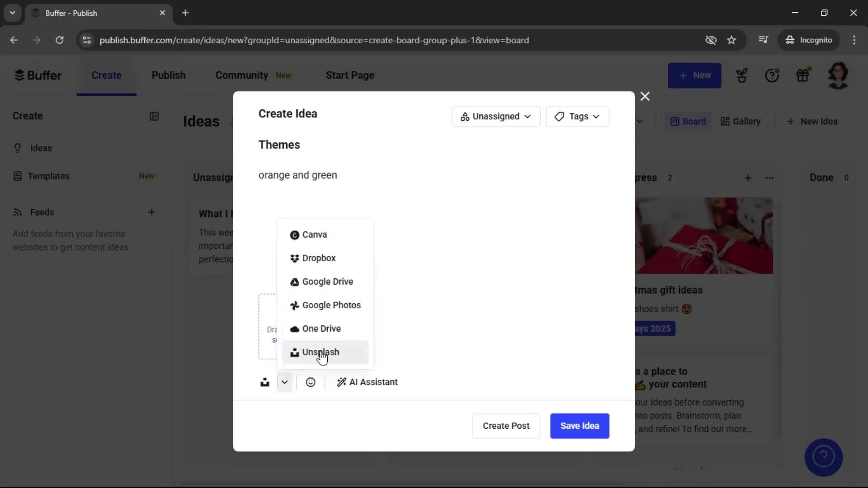Switch to Board view
This screenshot has width=868, height=488.
pyautogui.click(x=687, y=121)
